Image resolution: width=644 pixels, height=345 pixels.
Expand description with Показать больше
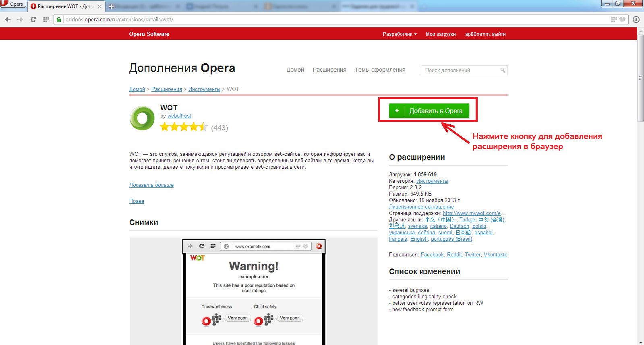coord(151,185)
